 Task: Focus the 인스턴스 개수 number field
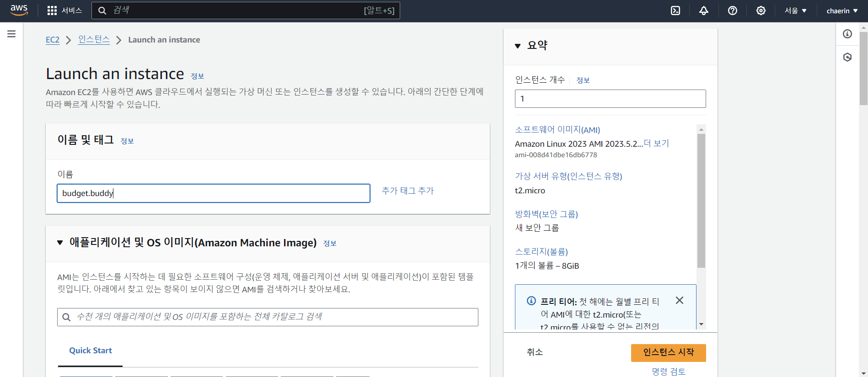(611, 99)
